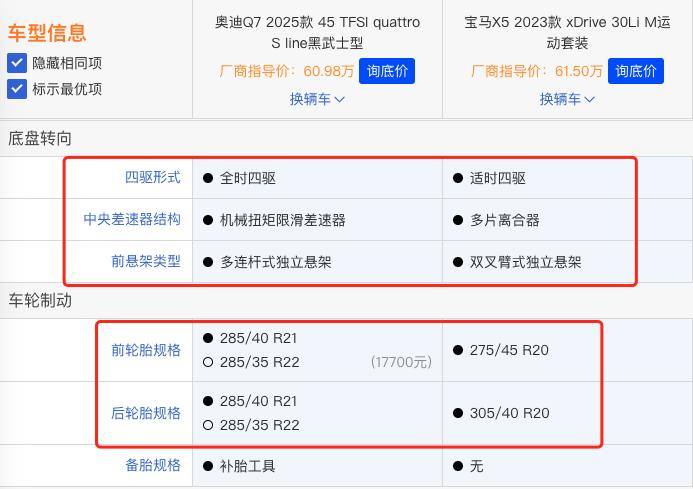Screen dimensions: 693x489
Task: Click the 中央差速器结构 parameter label
Action: click(131, 219)
